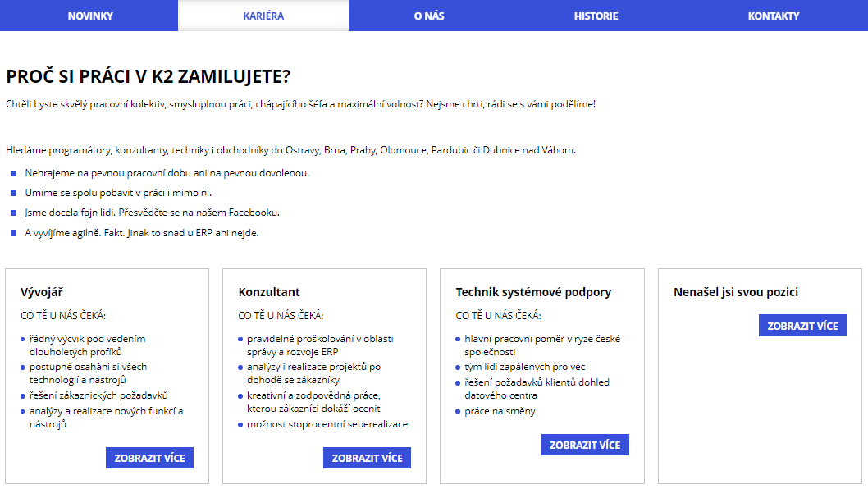Click the main heading about loving K2 work
868x489 pixels.
(148, 77)
